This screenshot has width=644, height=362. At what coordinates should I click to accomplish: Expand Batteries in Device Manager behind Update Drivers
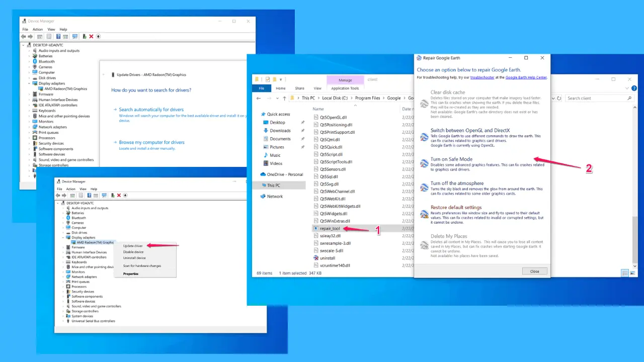(29, 56)
